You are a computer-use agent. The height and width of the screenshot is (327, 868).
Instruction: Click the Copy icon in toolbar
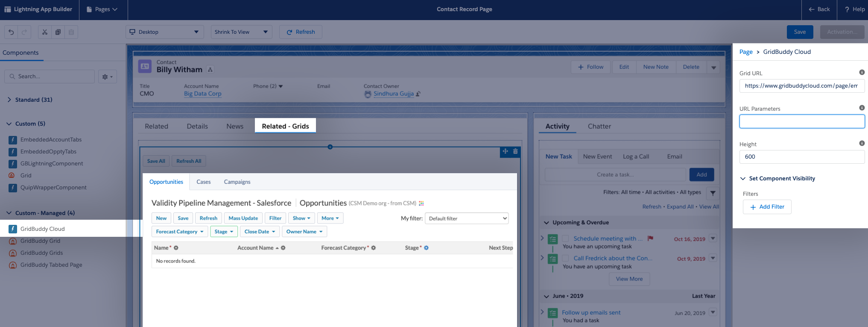58,32
